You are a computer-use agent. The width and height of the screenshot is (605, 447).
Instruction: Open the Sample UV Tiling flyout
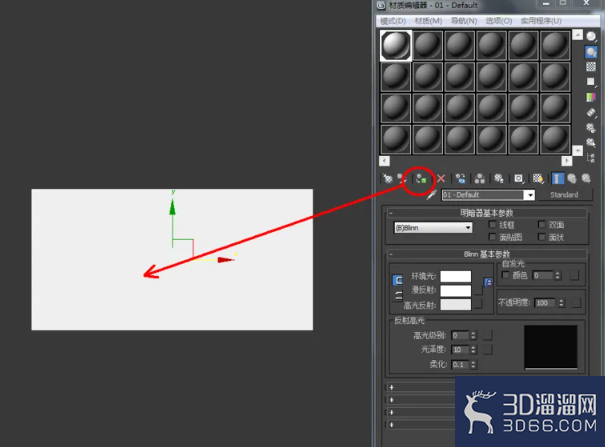click(x=591, y=82)
